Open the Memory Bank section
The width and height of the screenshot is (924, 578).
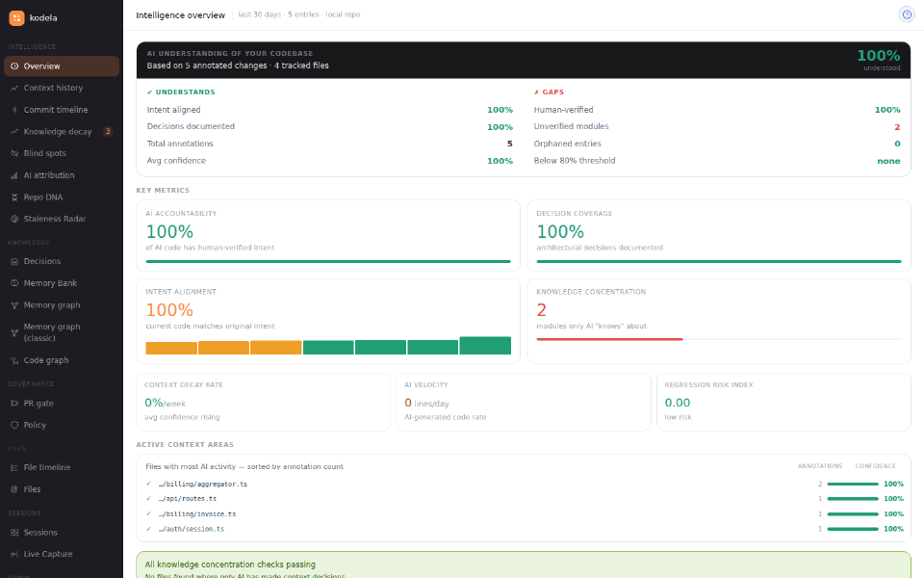(x=62, y=283)
